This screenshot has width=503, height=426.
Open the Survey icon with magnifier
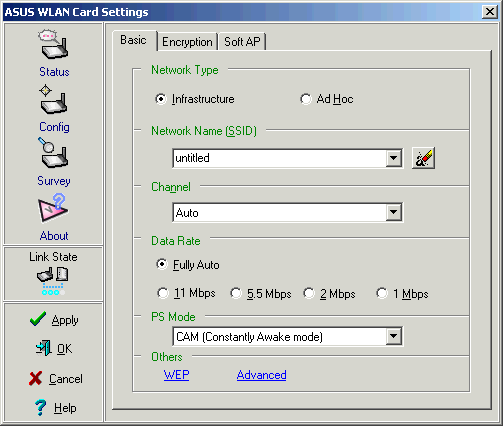tap(53, 153)
